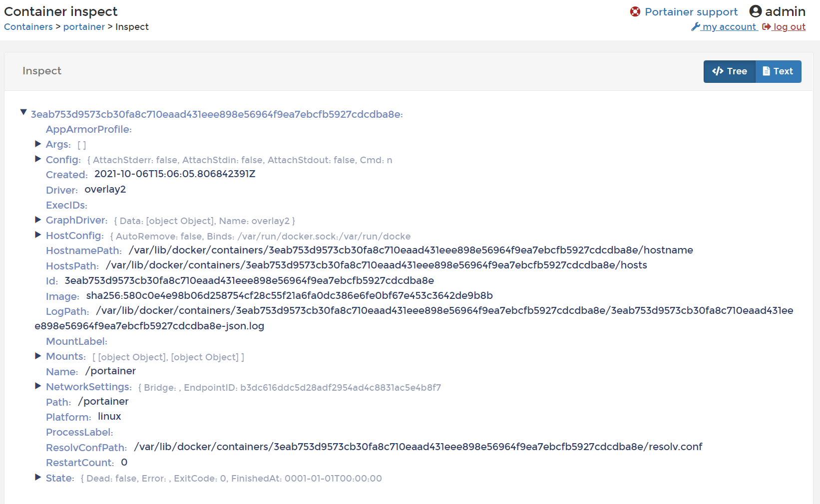
Task: Click the Mounts key label
Action: [x=66, y=356]
